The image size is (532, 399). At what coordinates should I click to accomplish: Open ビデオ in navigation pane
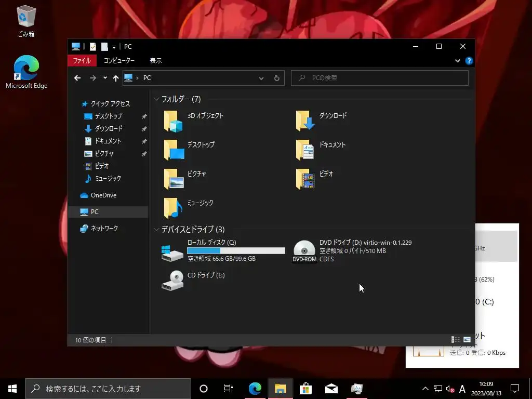click(97, 166)
